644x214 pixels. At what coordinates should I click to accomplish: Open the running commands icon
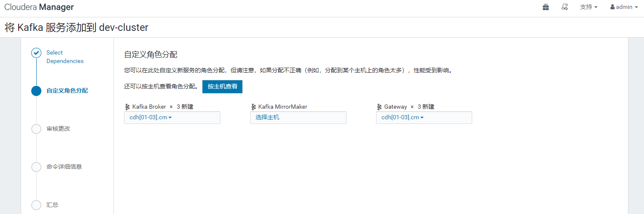click(565, 7)
